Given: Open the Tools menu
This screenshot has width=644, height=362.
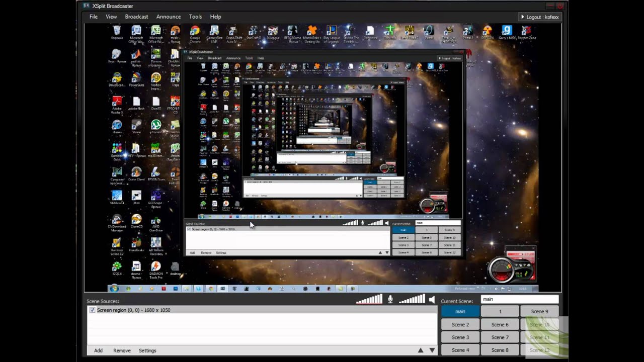Looking at the screenshot, I should [195, 17].
